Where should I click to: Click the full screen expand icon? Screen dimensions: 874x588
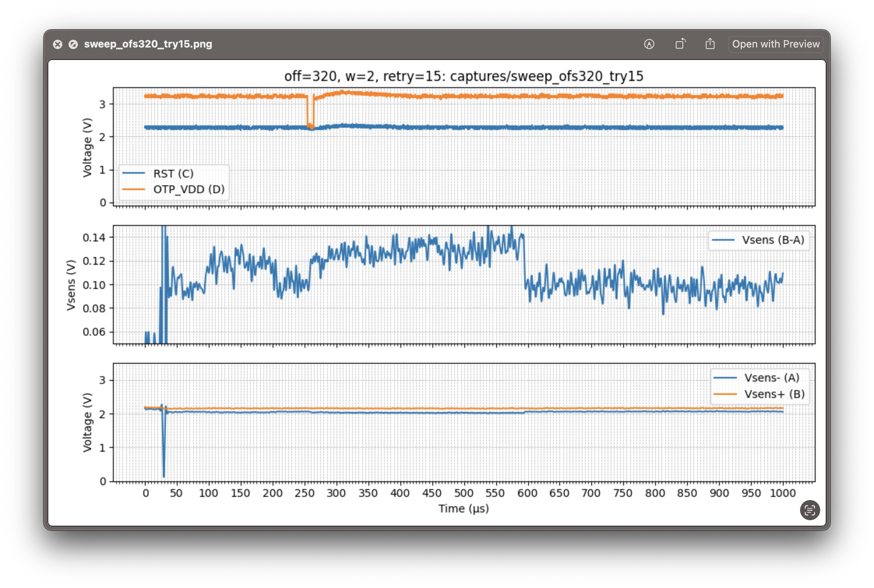click(73, 44)
